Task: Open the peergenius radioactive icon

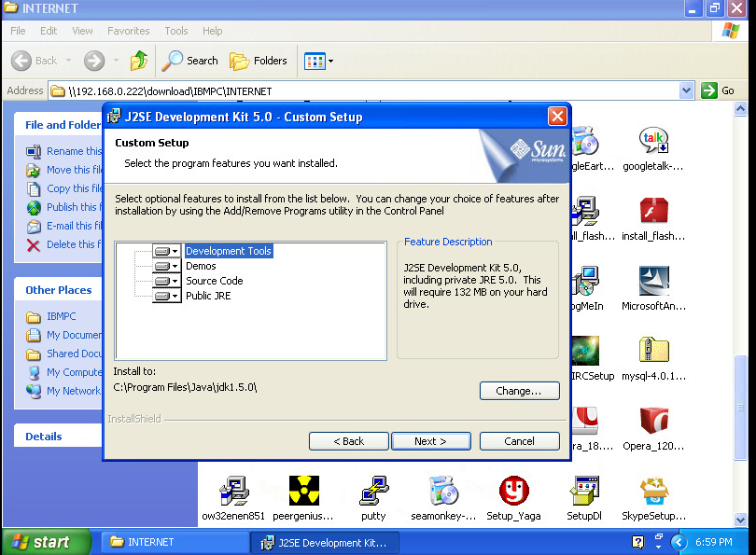Action: click(x=303, y=490)
